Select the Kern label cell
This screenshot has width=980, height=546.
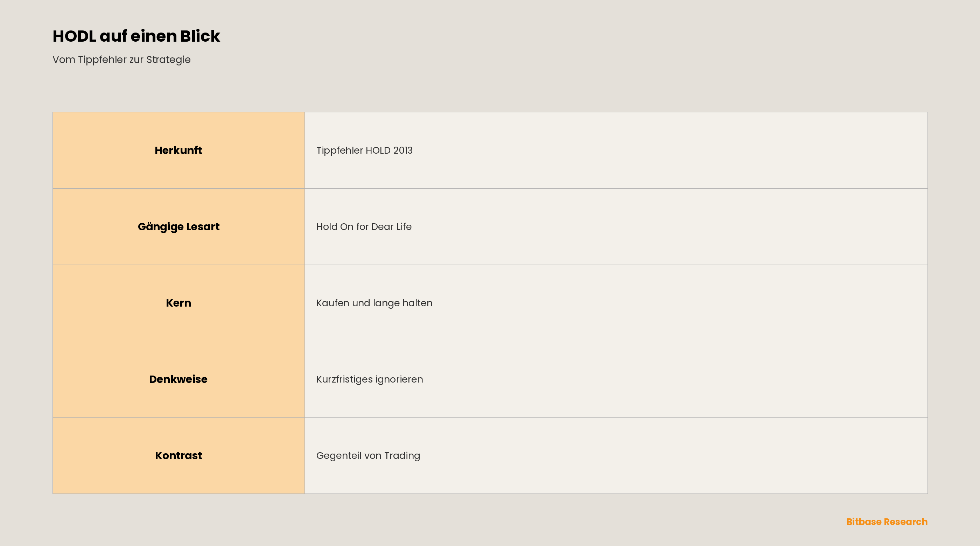tap(178, 303)
